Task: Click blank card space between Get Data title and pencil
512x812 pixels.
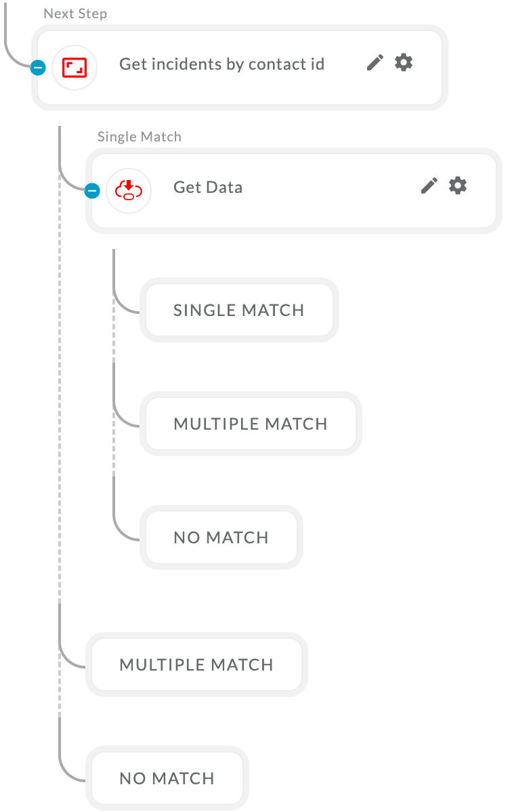Action: click(x=332, y=187)
